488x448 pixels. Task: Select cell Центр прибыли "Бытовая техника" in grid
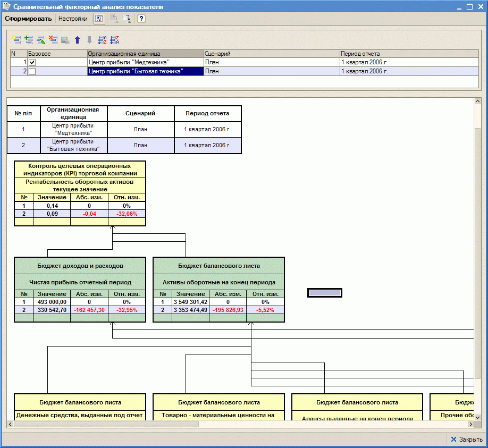pos(145,71)
